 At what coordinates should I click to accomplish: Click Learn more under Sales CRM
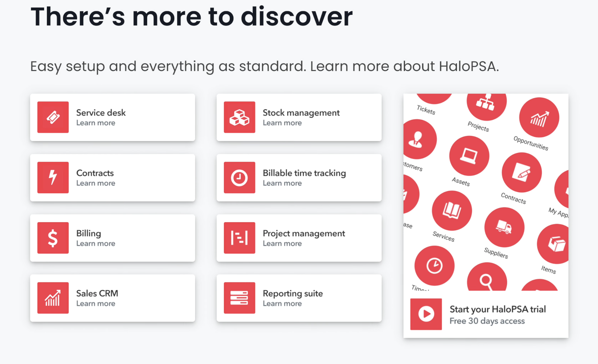96,304
